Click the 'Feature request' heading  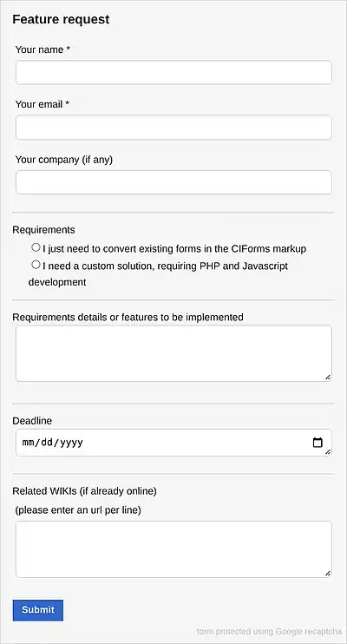[x=61, y=19]
